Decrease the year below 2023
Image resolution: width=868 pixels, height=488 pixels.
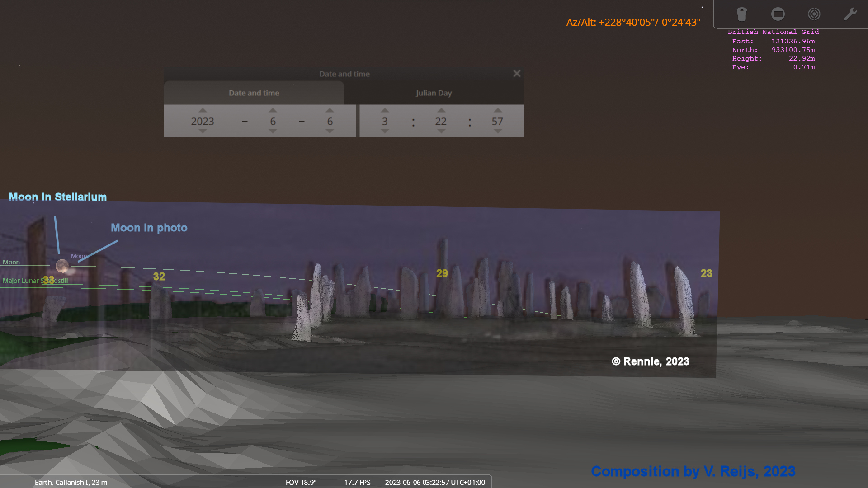pos(202,131)
